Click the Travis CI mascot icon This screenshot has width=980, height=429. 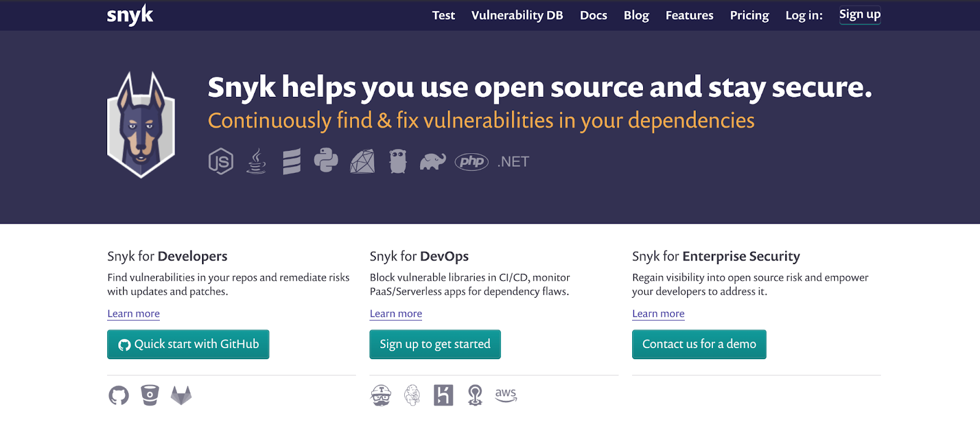coord(381,395)
